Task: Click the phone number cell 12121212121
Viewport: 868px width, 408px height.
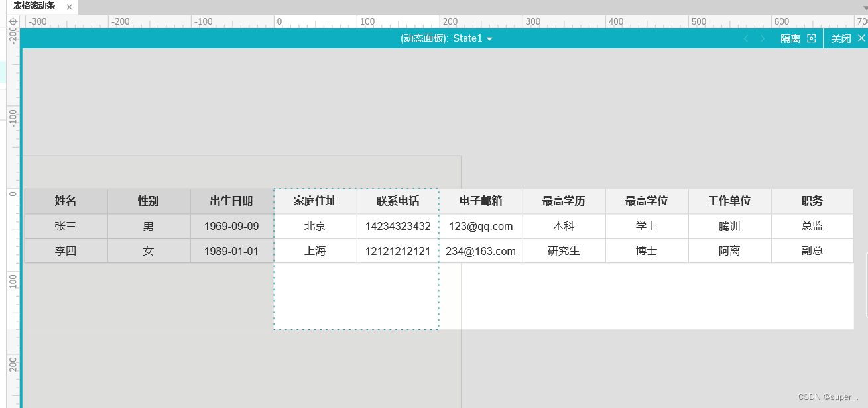Action: [x=398, y=252]
